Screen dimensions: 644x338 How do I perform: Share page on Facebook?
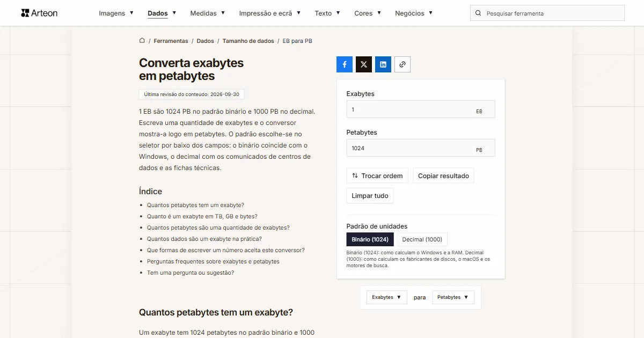[x=345, y=64]
